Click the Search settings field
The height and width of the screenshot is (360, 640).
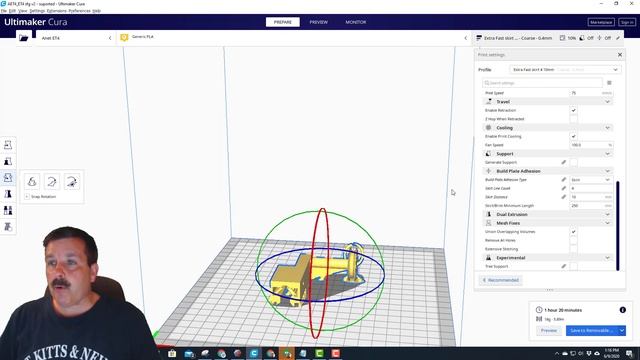pyautogui.click(x=542, y=83)
